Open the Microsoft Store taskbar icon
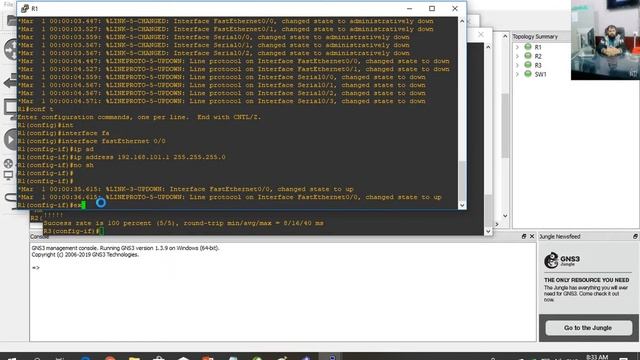The width and height of the screenshot is (640, 360). point(159,358)
